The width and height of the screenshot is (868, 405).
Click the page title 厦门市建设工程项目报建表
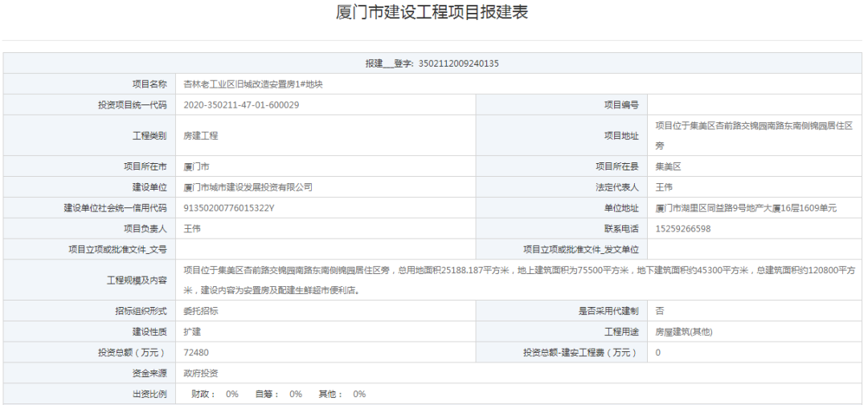coord(432,12)
